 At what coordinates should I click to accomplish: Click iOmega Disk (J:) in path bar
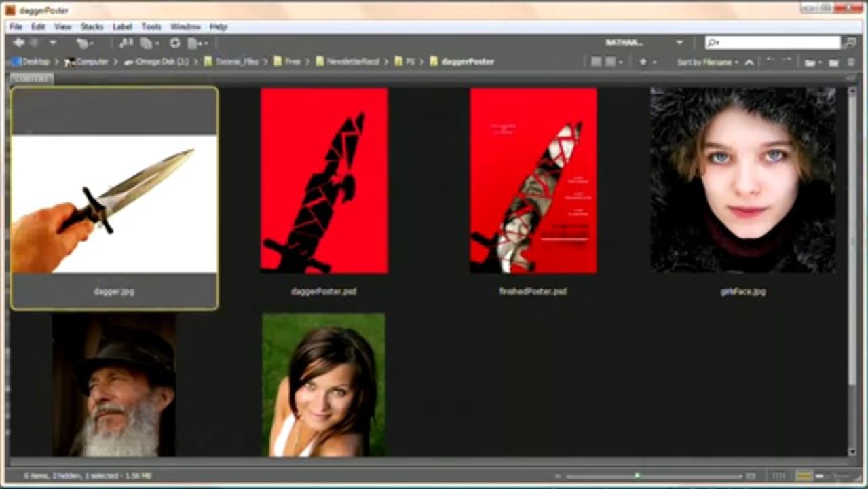pyautogui.click(x=156, y=61)
